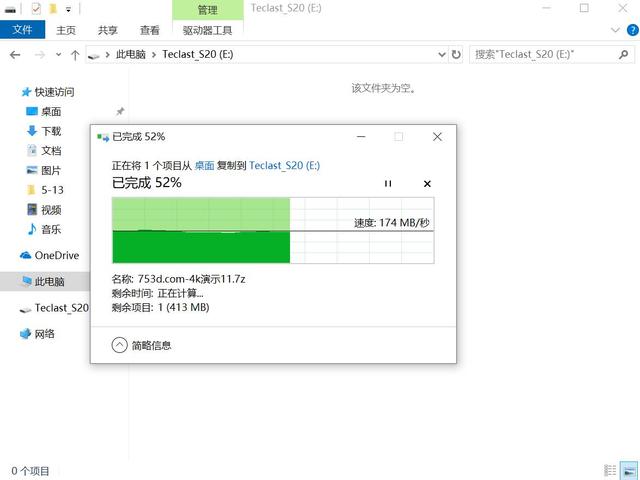The width and height of the screenshot is (640, 480).
Task: Expand the chevron after drive icon in address bar
Action: pos(107,54)
